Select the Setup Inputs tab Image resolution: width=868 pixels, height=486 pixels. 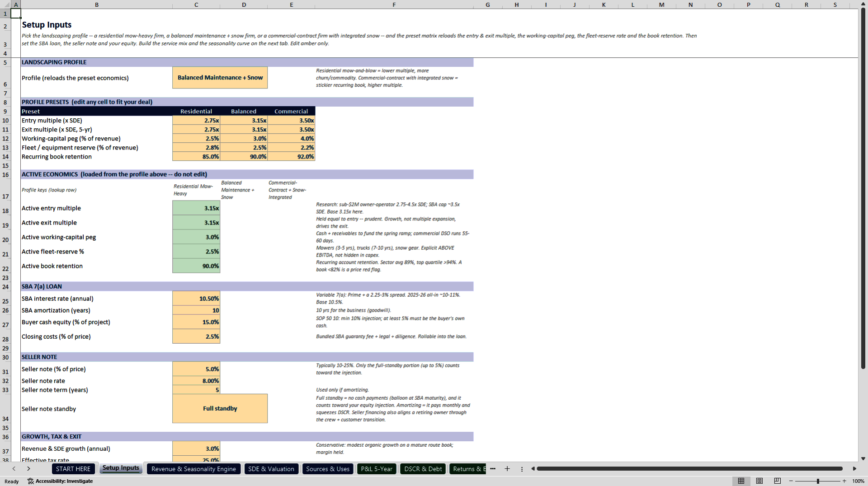pos(121,468)
